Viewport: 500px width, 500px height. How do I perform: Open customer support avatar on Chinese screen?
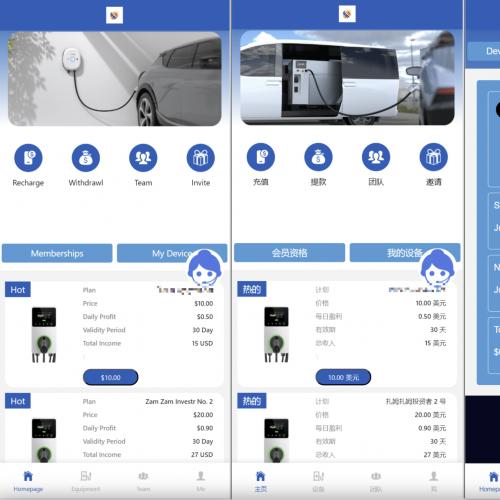point(437,268)
